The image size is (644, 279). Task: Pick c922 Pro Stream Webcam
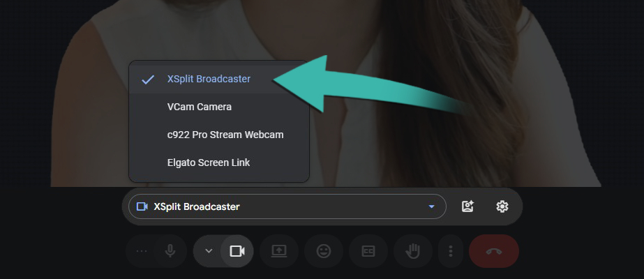[219, 135]
